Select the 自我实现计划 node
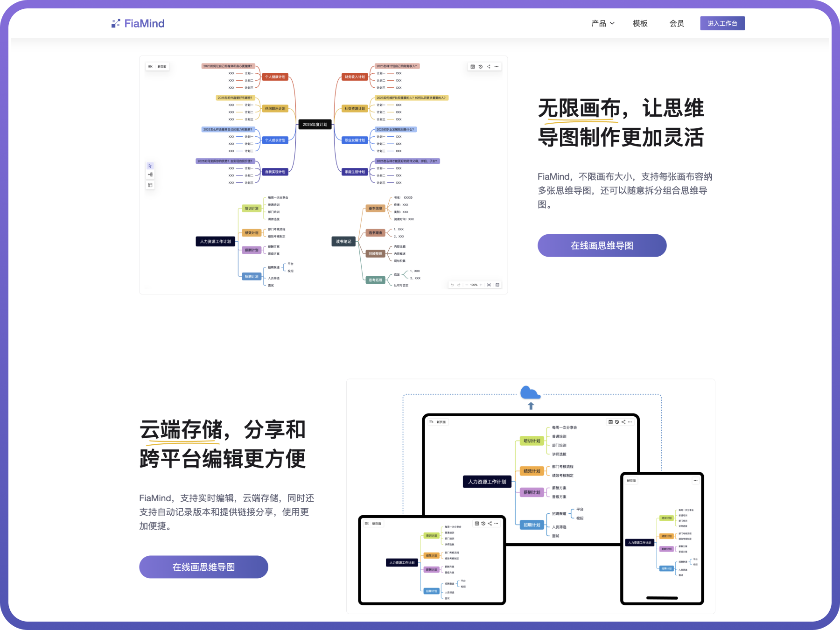Image resolution: width=840 pixels, height=630 pixels. coord(275,172)
